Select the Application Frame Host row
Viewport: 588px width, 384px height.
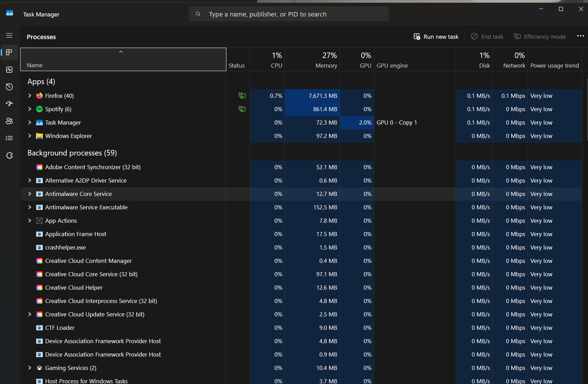(301, 234)
